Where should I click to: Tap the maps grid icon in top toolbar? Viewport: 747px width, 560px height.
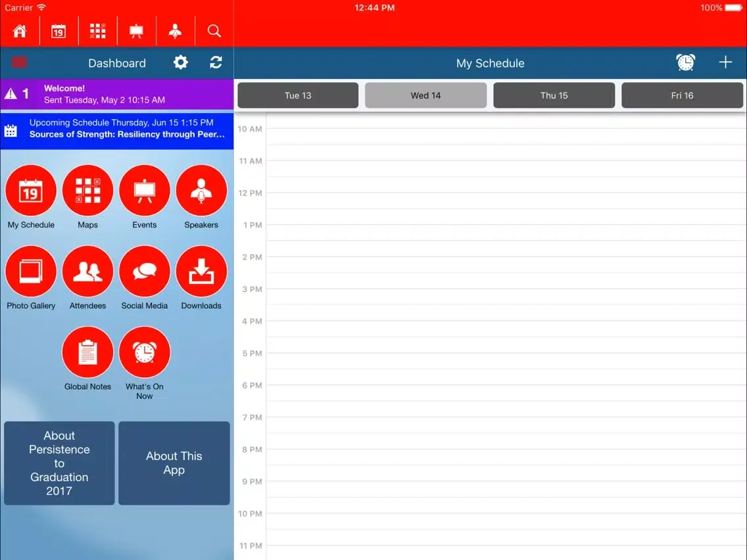point(98,31)
